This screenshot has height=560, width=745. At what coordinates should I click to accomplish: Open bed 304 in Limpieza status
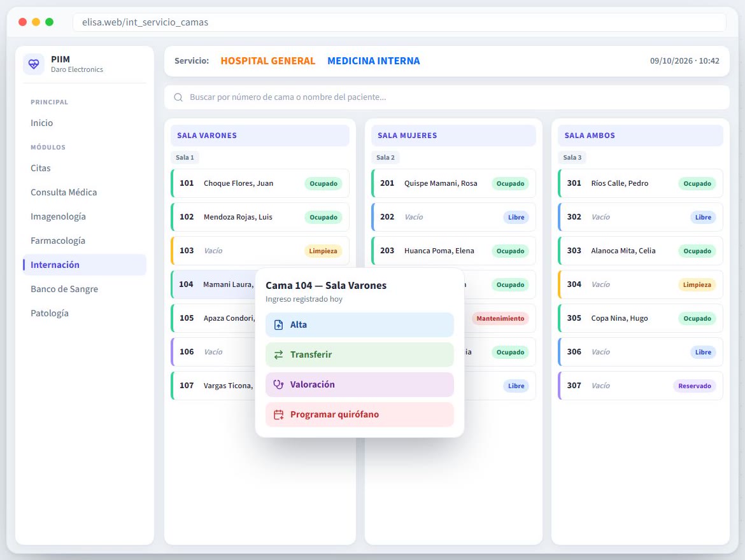tap(641, 284)
